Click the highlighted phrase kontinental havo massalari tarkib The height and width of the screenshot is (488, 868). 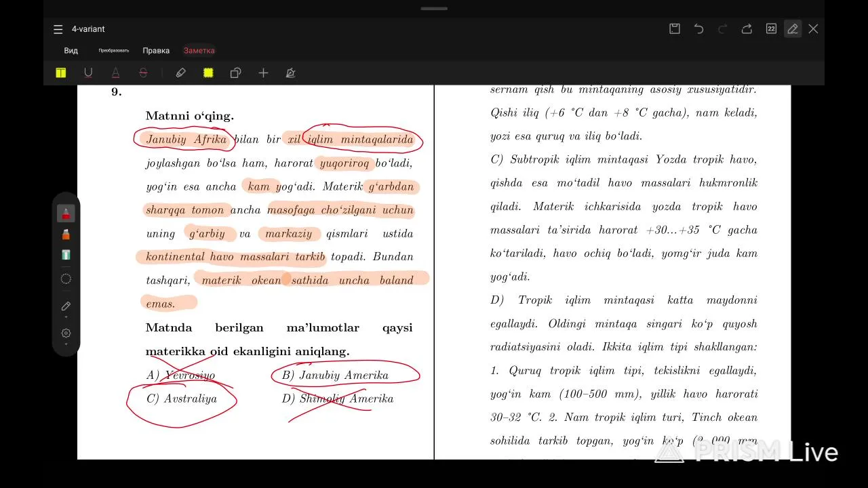tap(235, 257)
